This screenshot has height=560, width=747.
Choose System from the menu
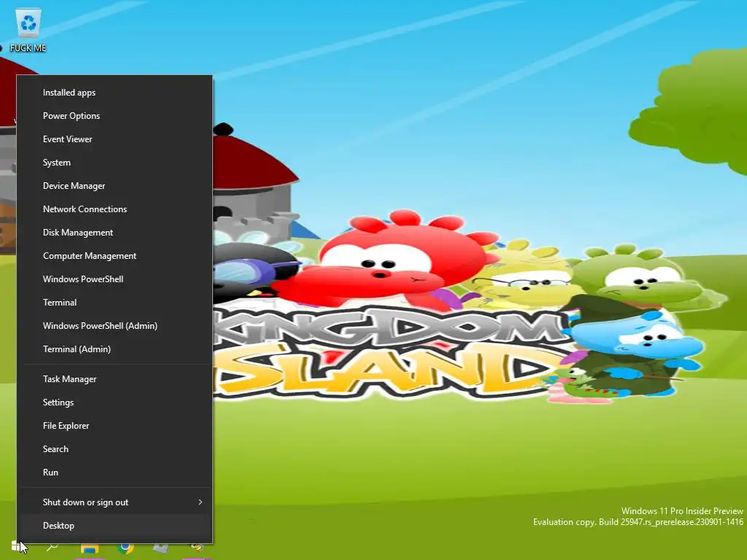pyautogui.click(x=115, y=163)
